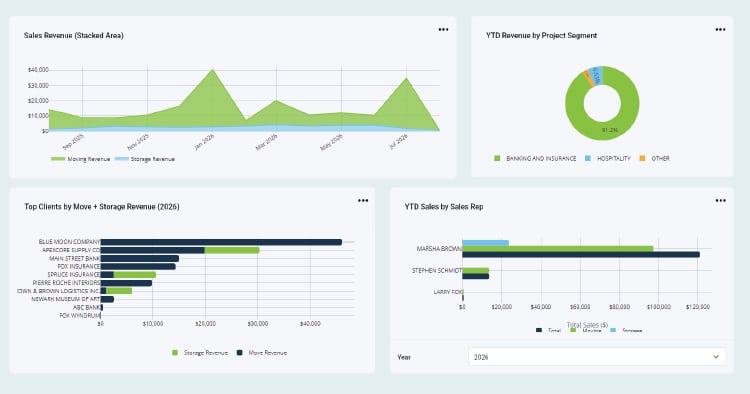Toggle Hospitality legend item
This screenshot has height=394, width=750.
(607, 158)
